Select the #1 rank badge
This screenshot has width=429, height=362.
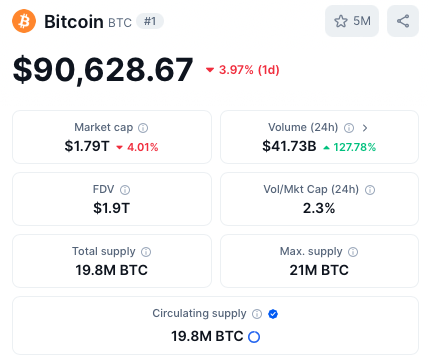coord(150,21)
